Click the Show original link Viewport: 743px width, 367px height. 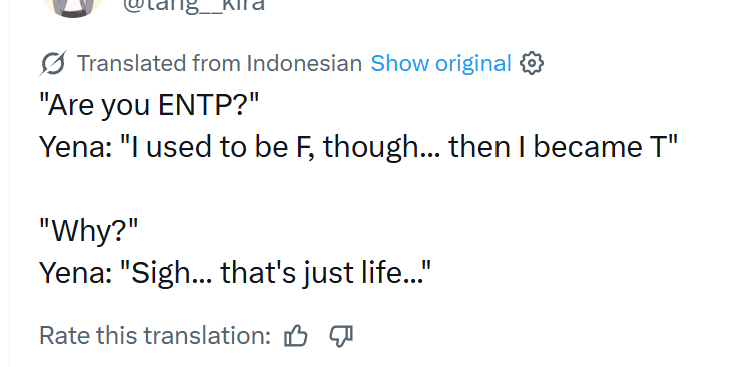coord(441,63)
